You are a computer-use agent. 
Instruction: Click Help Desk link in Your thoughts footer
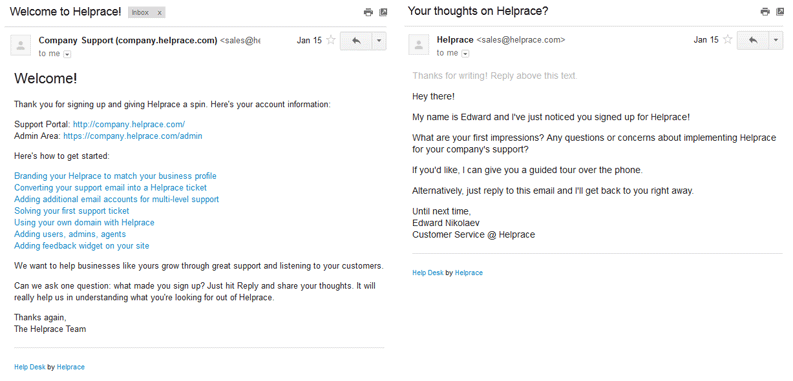(428, 273)
